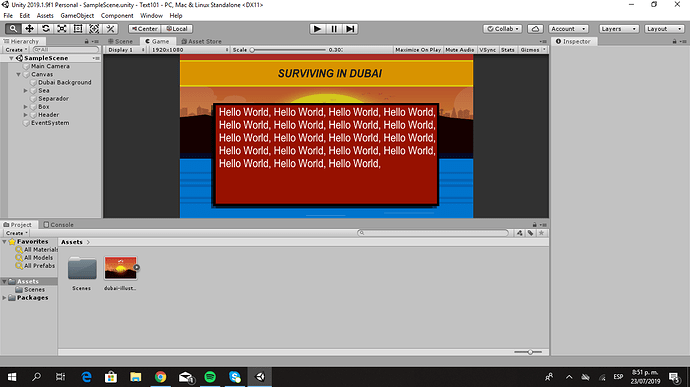This screenshot has width=690, height=387.
Task: Click the Pause button
Action: pos(334,29)
